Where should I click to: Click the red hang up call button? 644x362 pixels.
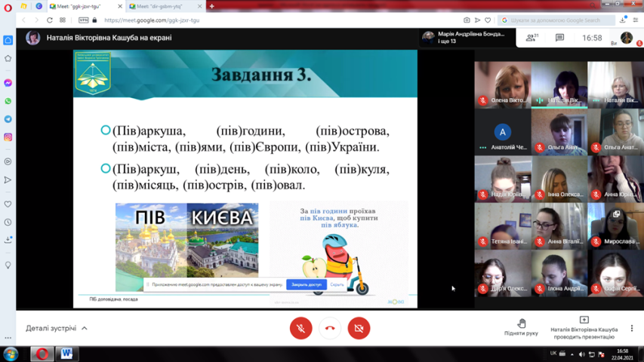point(330,328)
